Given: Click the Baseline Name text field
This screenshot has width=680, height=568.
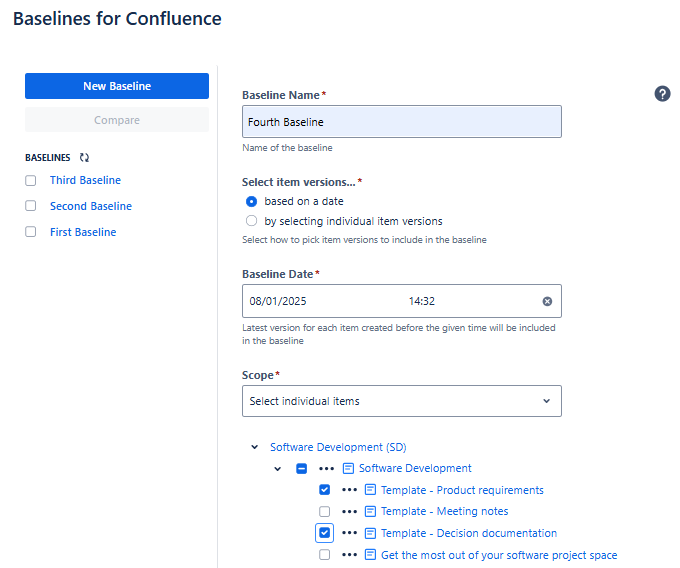Looking at the screenshot, I should pos(401,122).
